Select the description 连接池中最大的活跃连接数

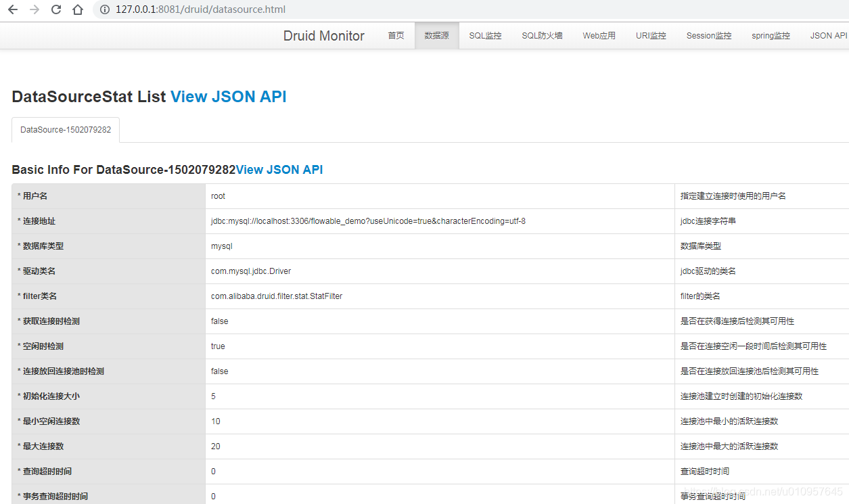point(729,446)
